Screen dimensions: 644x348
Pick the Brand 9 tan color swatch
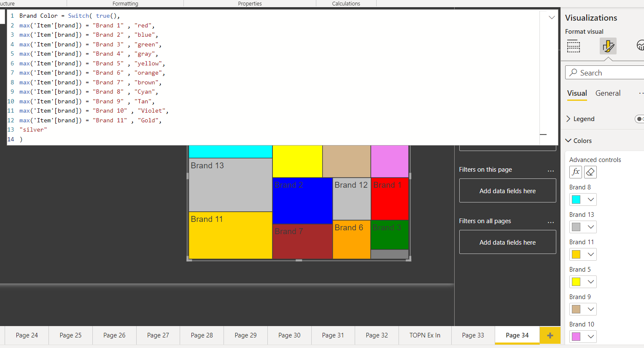[x=576, y=309]
